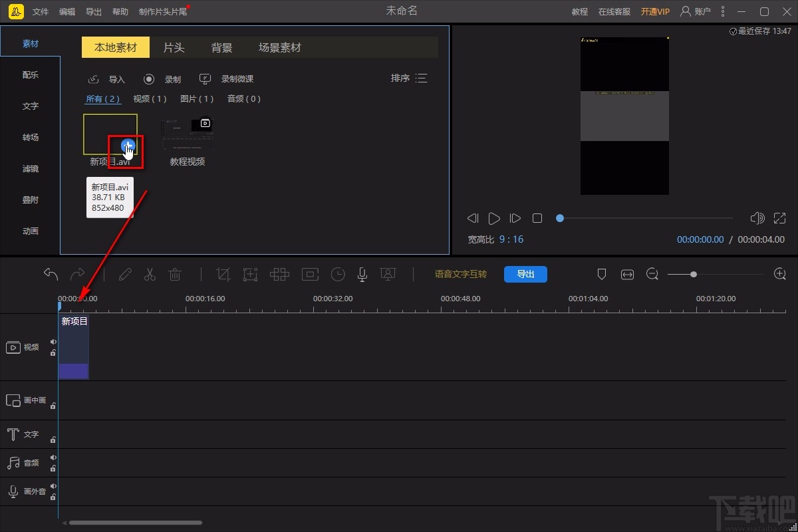Open the 动画 sidebar section
The width and height of the screenshot is (798, 532).
coord(31,231)
